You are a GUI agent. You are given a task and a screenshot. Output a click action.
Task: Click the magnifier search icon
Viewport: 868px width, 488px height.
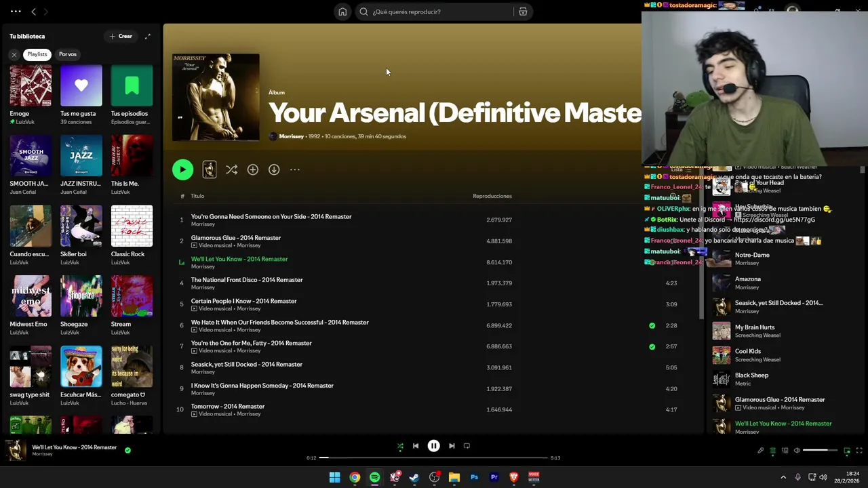coord(363,12)
